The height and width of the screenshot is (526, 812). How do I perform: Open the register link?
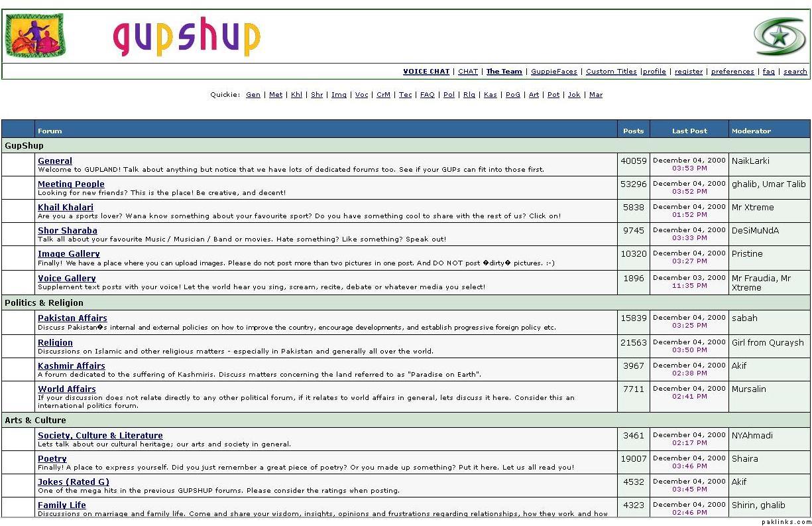click(688, 72)
